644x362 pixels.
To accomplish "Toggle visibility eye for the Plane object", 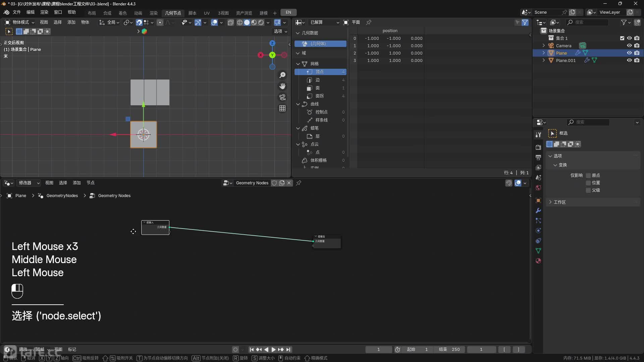I will [629, 53].
